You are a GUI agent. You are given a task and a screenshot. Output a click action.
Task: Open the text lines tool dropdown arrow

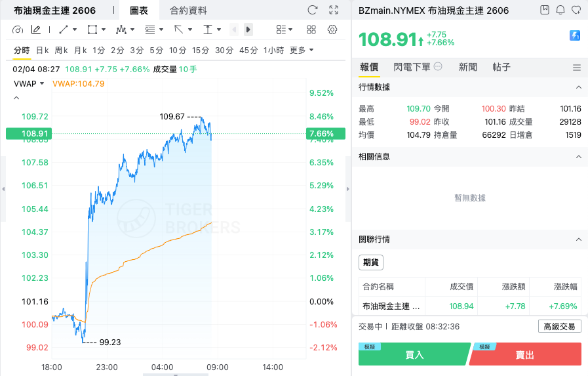pyautogui.click(x=161, y=30)
